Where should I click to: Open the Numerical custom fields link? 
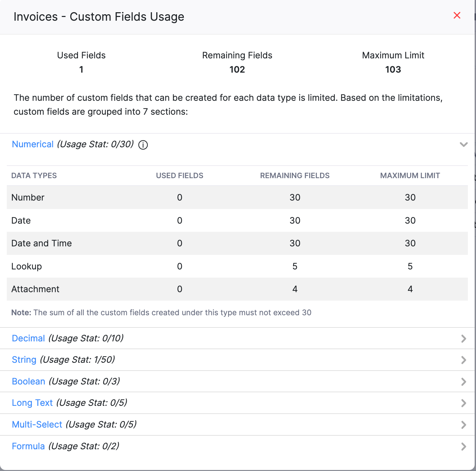33,144
